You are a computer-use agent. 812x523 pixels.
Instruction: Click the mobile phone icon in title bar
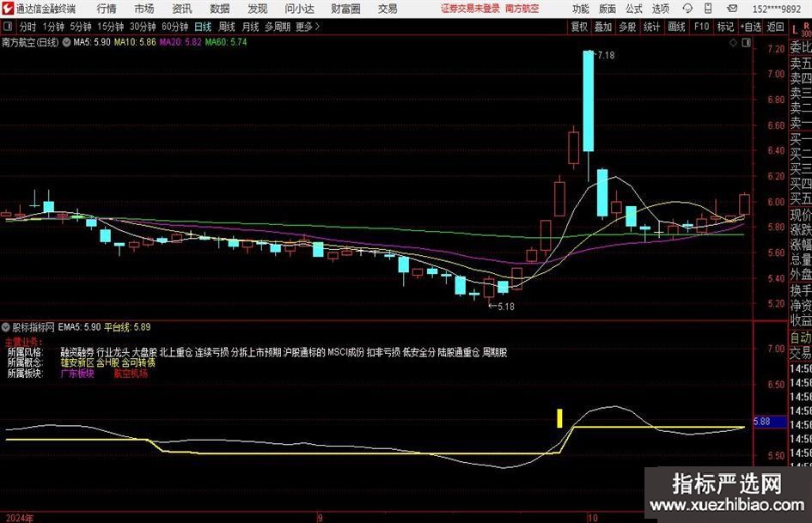708,9
